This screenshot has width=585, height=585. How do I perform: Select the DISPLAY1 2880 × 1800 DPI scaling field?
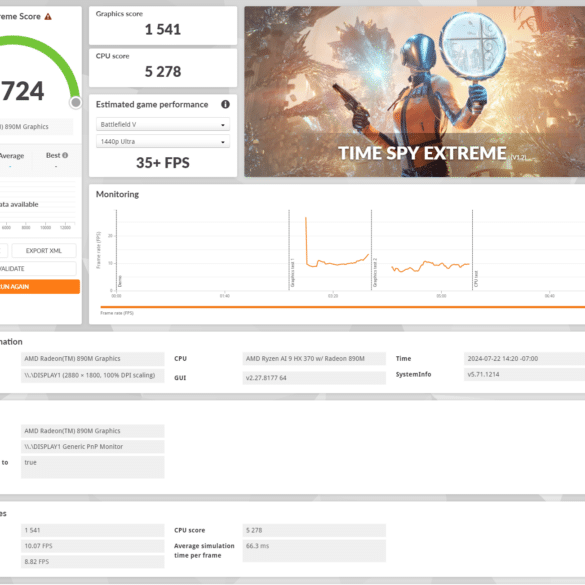pos(93,375)
